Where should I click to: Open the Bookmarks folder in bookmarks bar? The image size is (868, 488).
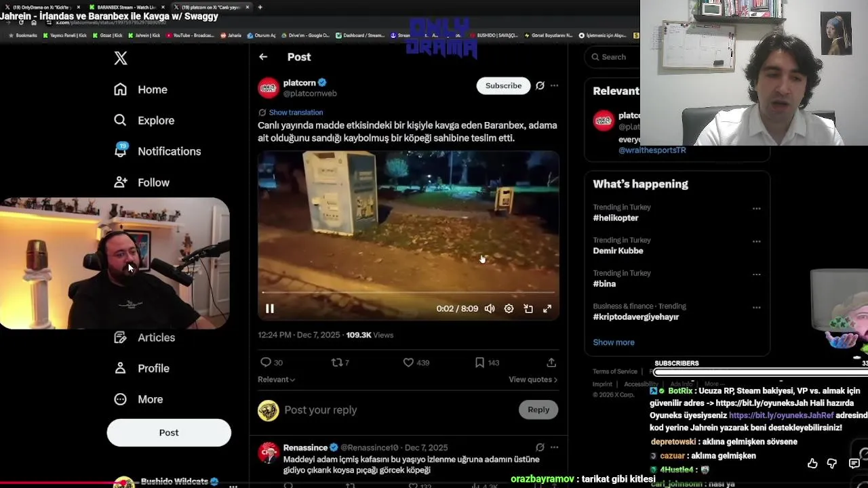point(22,35)
